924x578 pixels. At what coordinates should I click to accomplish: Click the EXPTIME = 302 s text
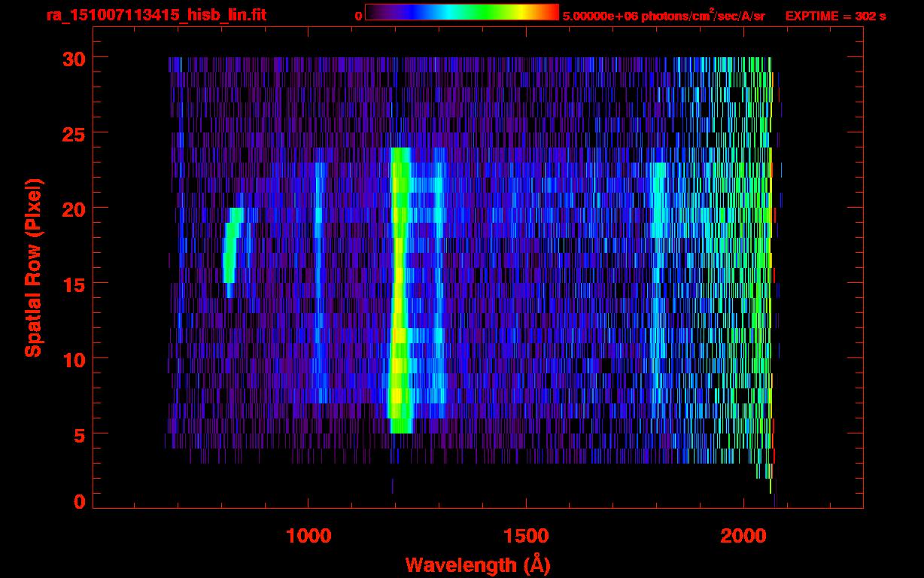pos(835,16)
